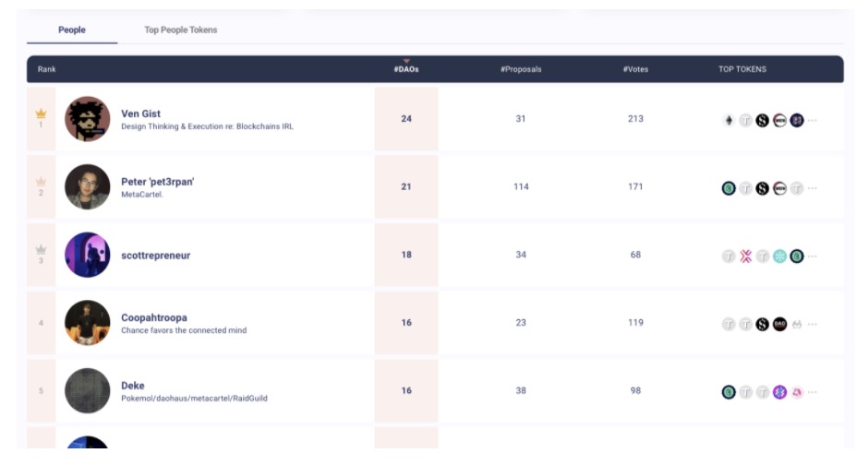Image resolution: width=868 pixels, height=465 pixels.
Task: Show more tokens for Ven Gist via ellipsis
Action: point(812,120)
